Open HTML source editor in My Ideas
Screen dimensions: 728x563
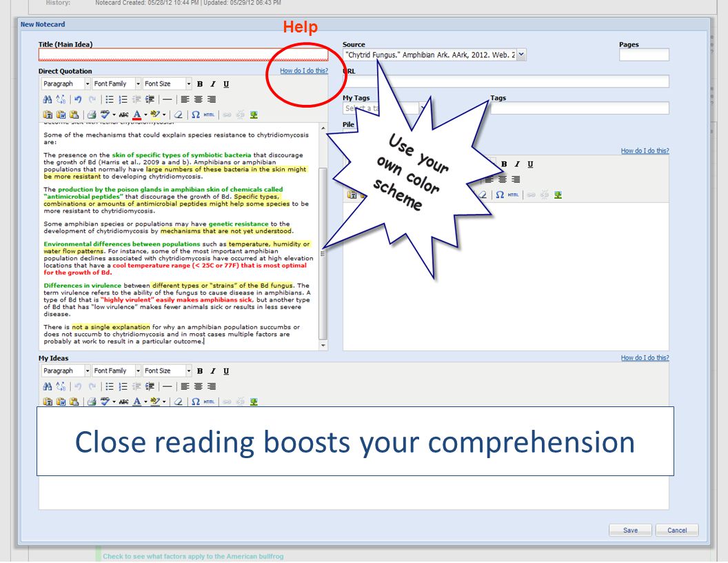point(210,402)
